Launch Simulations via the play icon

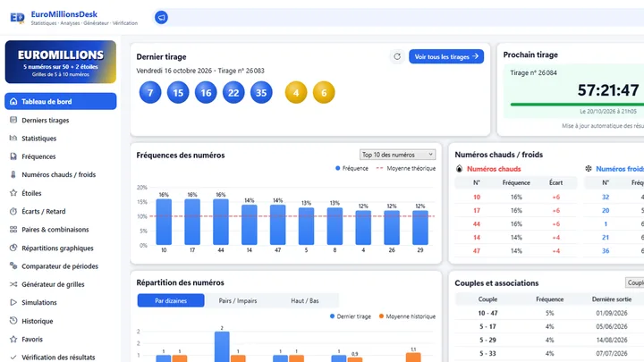pyautogui.click(x=13, y=302)
